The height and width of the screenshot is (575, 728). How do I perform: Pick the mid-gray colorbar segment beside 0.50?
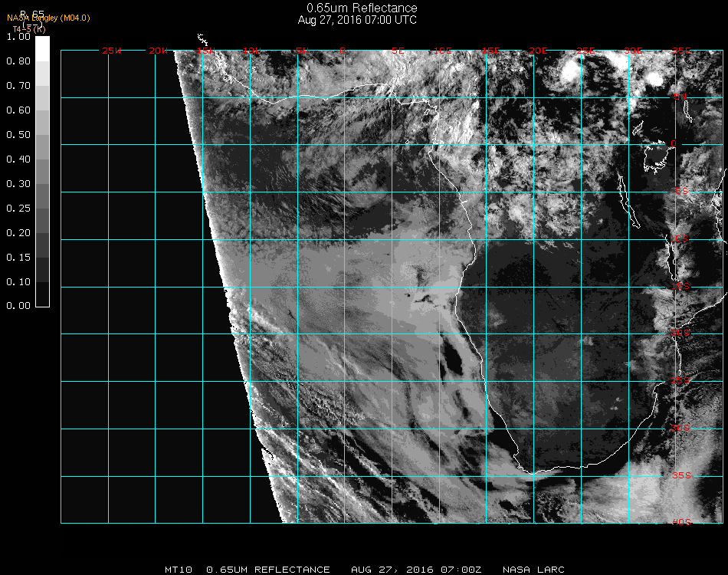42,146
